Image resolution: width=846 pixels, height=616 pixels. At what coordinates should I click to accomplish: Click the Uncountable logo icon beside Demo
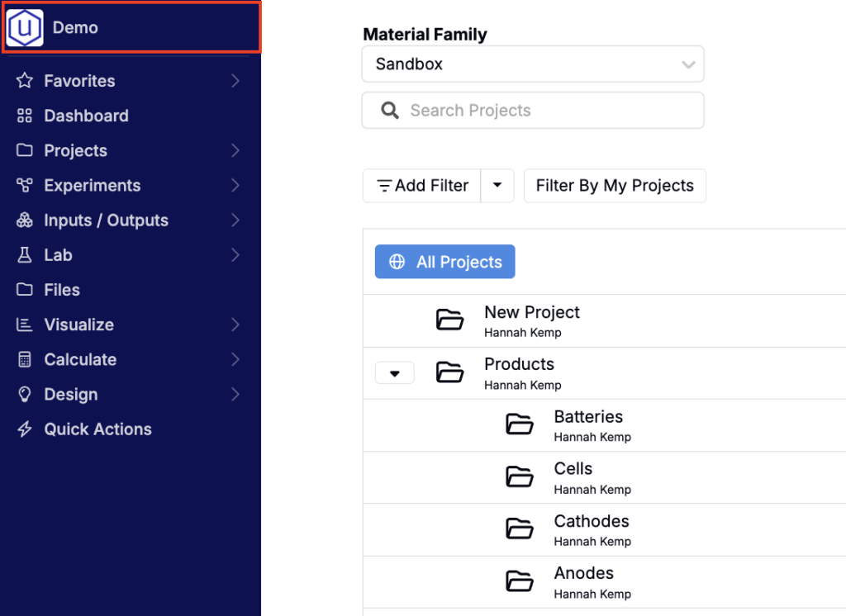click(25, 28)
